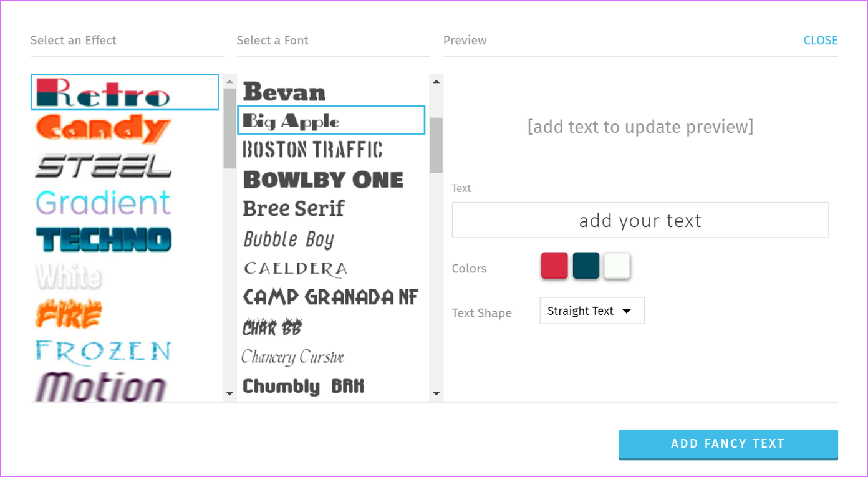Image resolution: width=868 pixels, height=477 pixels.
Task: Click effect list scroll down arrow
Action: click(229, 393)
